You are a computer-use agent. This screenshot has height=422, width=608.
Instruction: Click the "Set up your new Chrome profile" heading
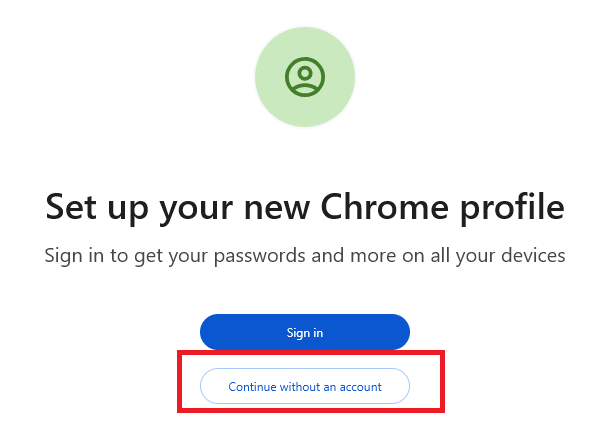(305, 207)
